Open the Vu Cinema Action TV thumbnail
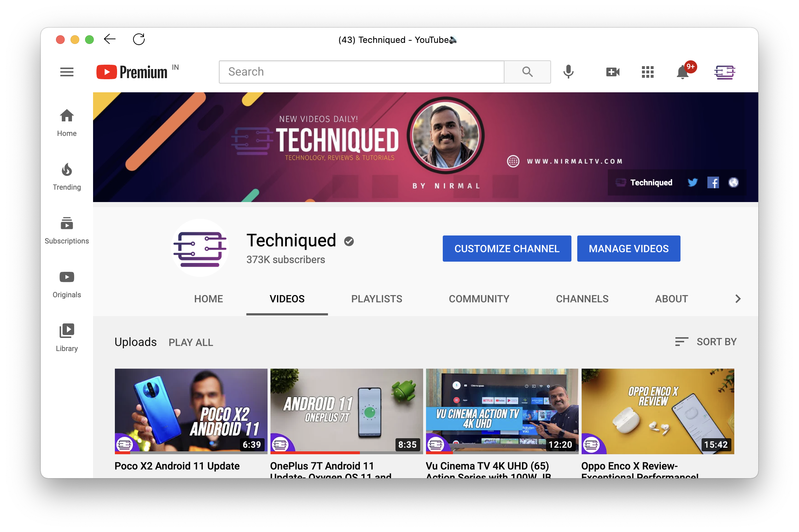This screenshot has height=532, width=799. 502,411
